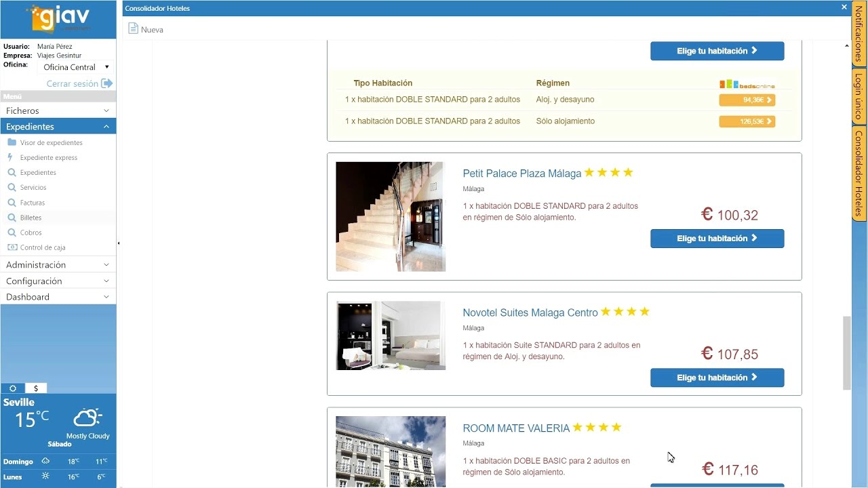Open the Login único side tab
Image resolution: width=868 pixels, height=488 pixels.
point(859,96)
